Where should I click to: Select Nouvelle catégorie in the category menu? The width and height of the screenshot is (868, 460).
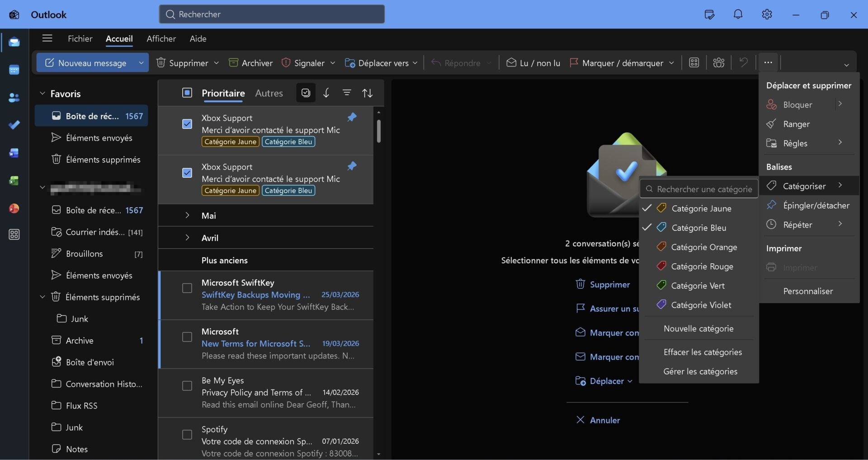[x=698, y=328]
